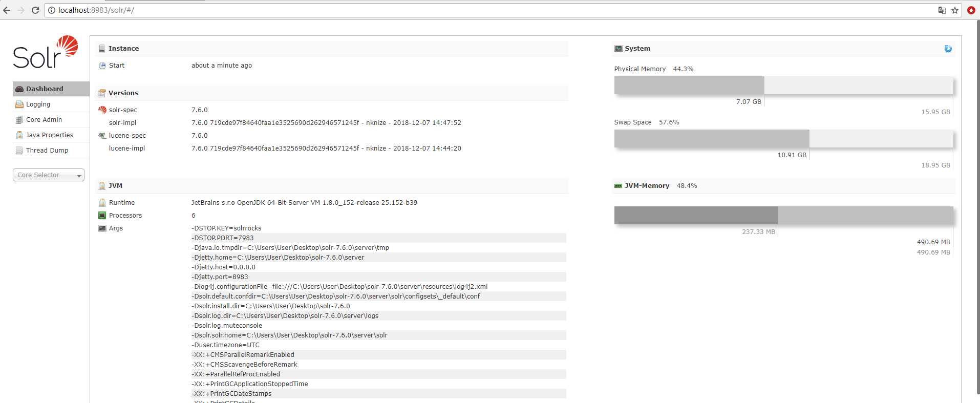
Task: Click the JVM section icon
Action: (x=102, y=186)
